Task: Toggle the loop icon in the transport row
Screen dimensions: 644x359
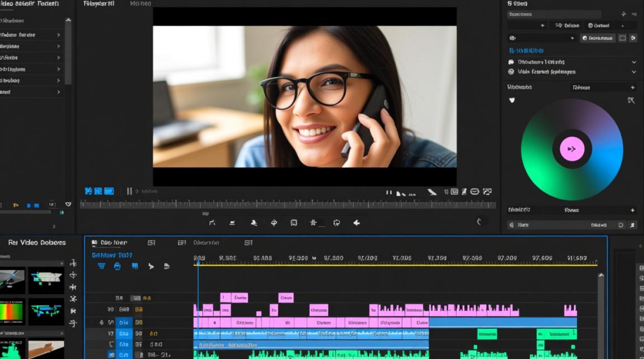Action: [336, 223]
